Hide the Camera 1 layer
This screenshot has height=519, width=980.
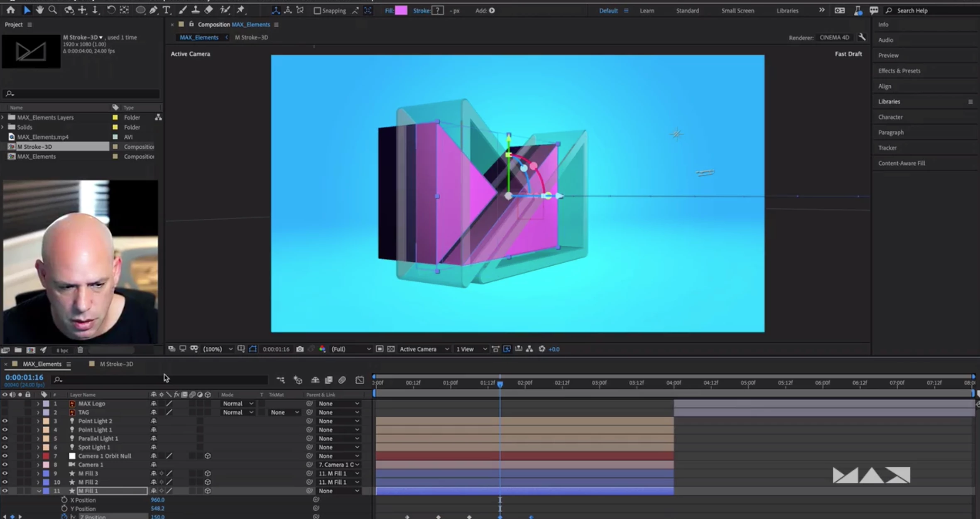point(5,465)
